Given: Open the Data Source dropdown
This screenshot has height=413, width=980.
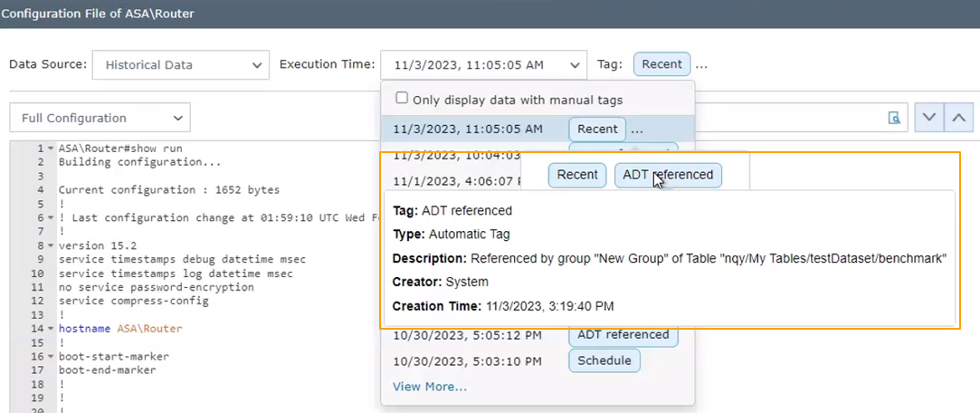Looking at the screenshot, I should (181, 65).
